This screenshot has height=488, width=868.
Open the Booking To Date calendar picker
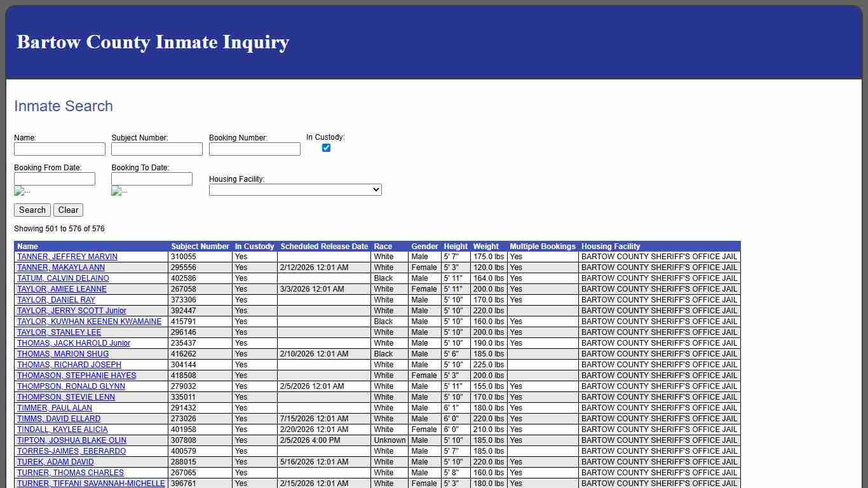[119, 191]
